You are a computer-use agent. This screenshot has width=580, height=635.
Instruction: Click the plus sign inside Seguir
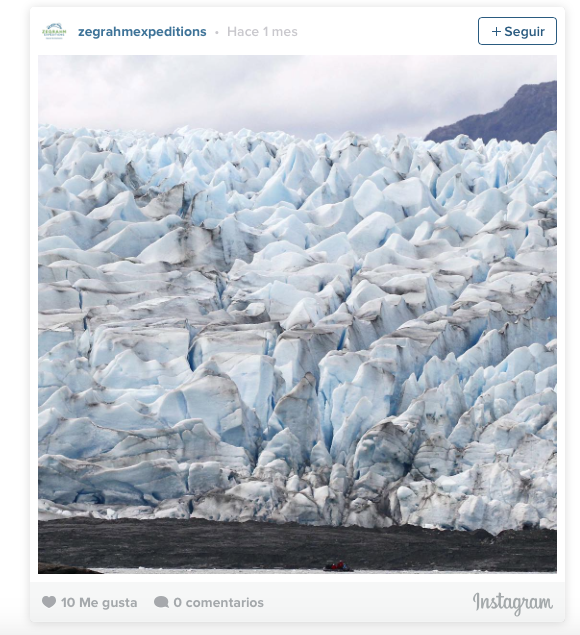coord(496,32)
